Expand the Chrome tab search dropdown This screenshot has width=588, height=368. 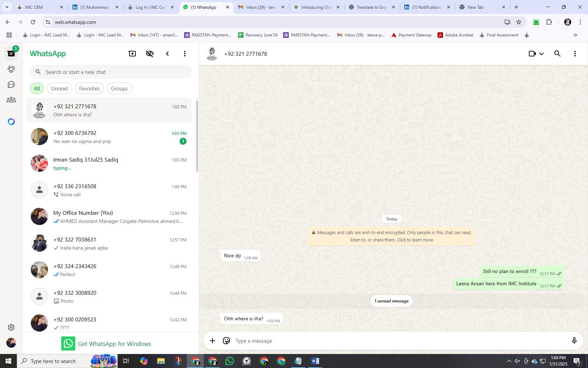coord(7,7)
